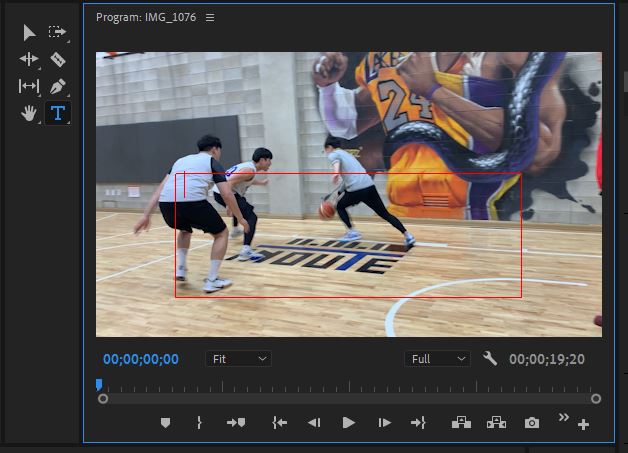Play the video in Program monitor

[x=348, y=423]
